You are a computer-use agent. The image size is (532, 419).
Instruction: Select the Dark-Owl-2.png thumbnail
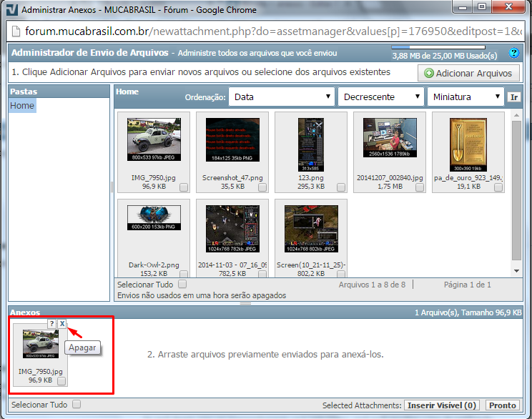154,219
